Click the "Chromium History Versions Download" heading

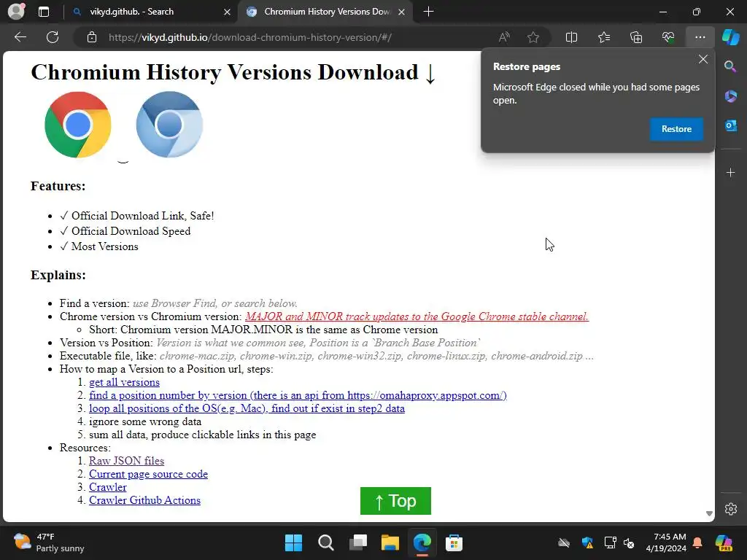[233, 72]
